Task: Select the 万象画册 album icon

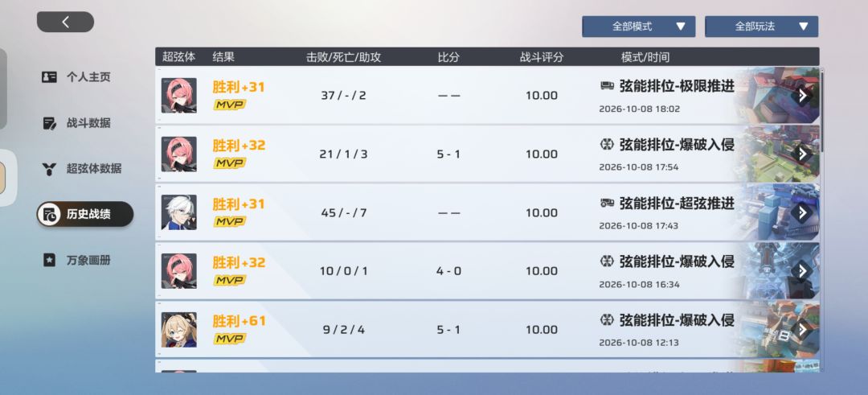Action: pos(49,260)
